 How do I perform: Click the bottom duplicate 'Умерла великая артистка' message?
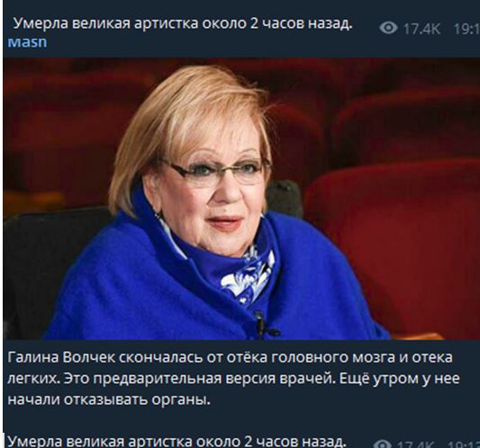[177, 442]
